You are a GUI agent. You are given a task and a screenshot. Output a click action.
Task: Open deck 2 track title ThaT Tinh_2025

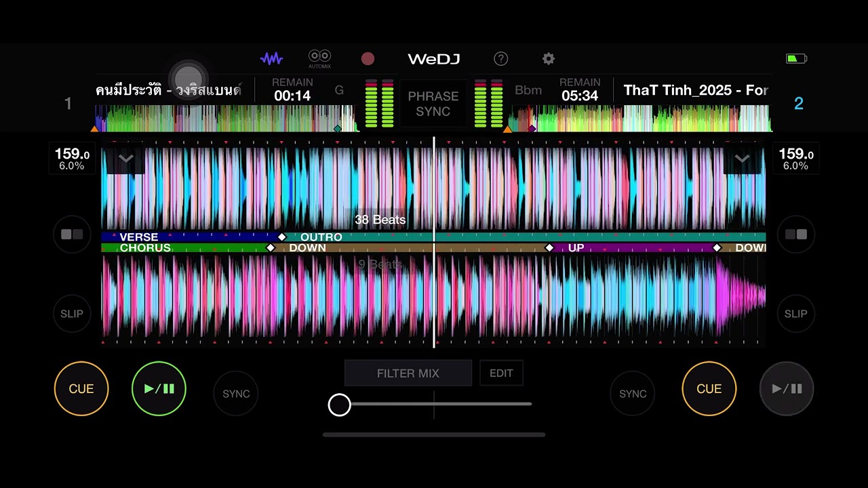(695, 90)
